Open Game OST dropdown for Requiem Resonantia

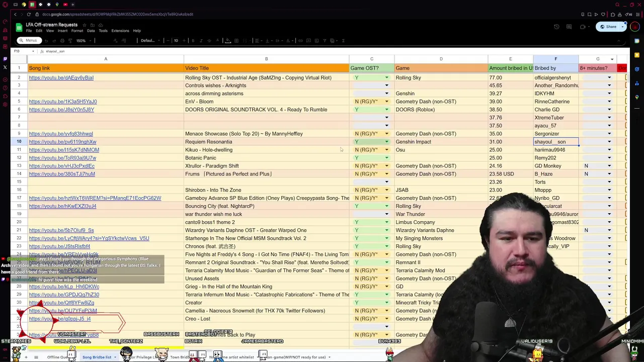386,142
